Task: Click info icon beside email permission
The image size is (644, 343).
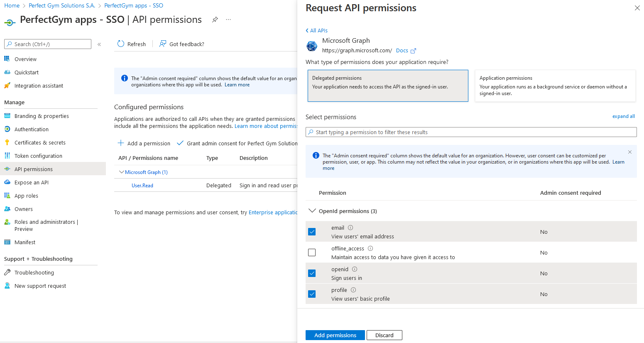Action: [350, 228]
